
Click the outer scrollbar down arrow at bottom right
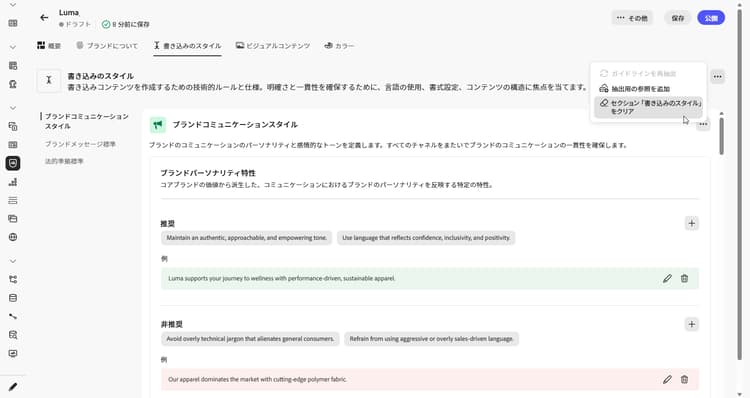[x=739, y=394]
